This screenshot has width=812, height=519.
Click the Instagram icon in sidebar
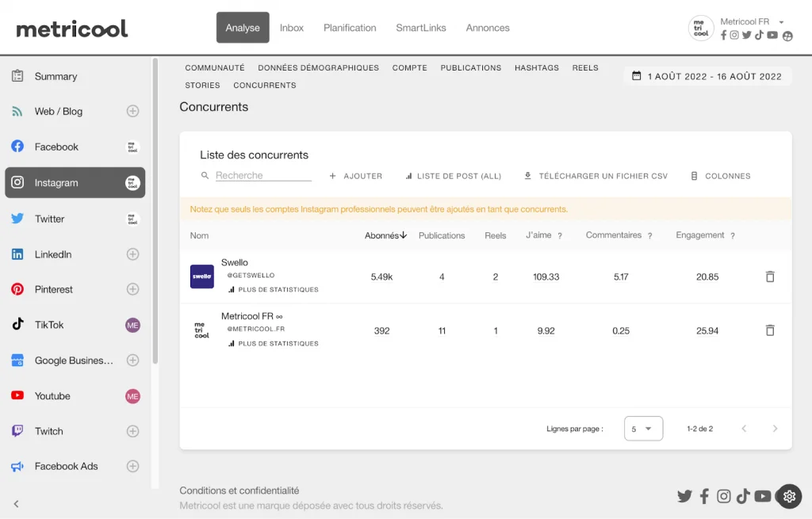[x=17, y=183]
